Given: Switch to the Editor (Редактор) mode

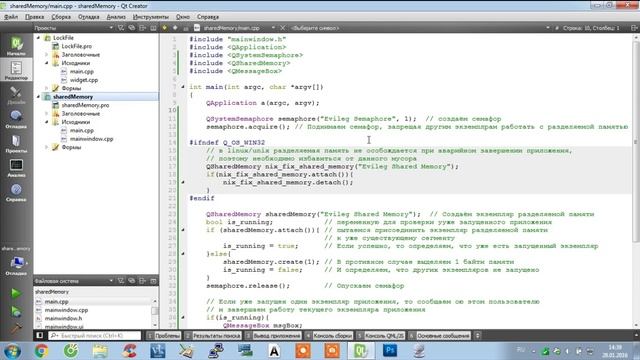Looking at the screenshot, I should click(16, 69).
